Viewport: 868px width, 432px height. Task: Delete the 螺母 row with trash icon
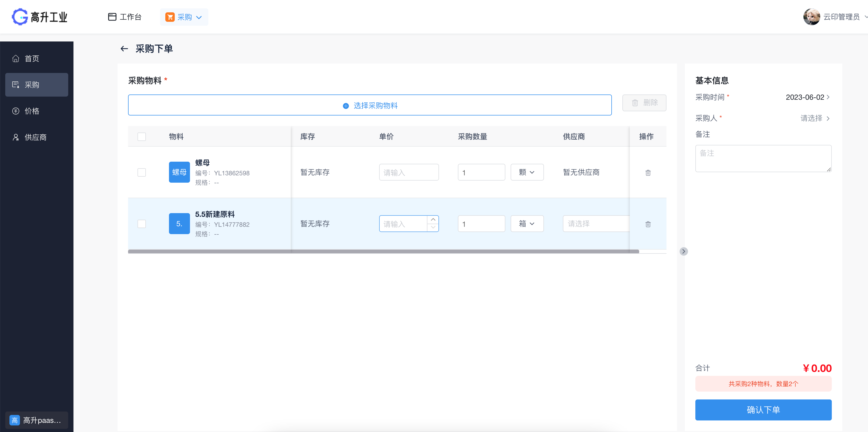(648, 172)
